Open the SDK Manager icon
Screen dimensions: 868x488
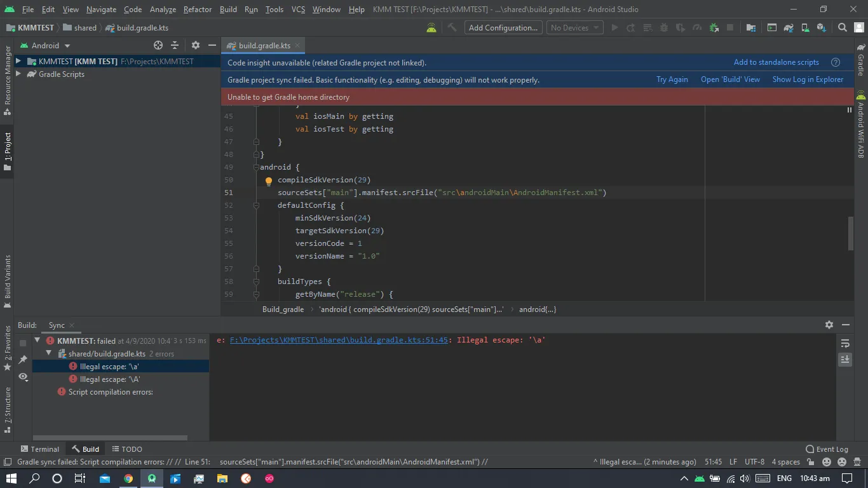[822, 27]
